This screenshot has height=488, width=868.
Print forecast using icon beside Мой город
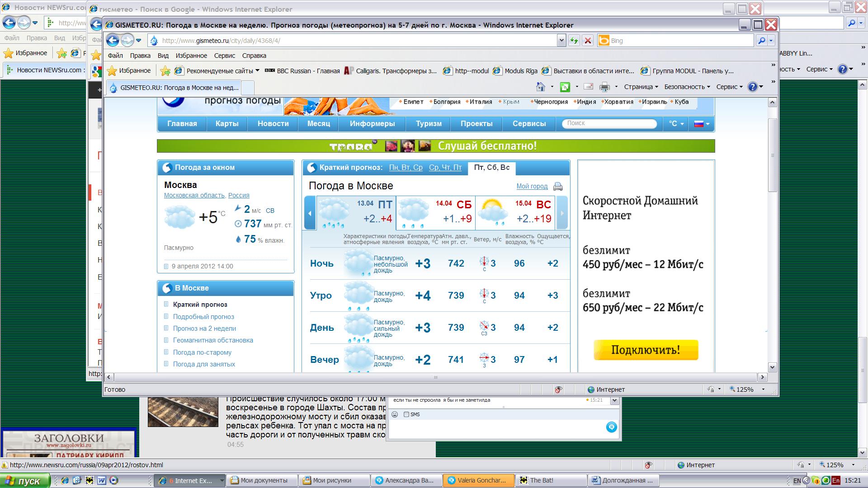(558, 186)
